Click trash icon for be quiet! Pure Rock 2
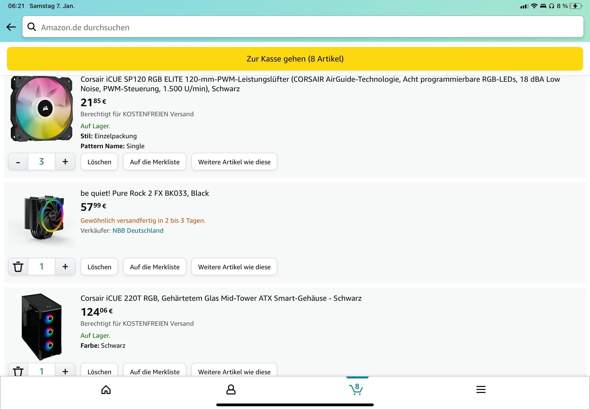Screen dimensions: 590x410 [18, 267]
